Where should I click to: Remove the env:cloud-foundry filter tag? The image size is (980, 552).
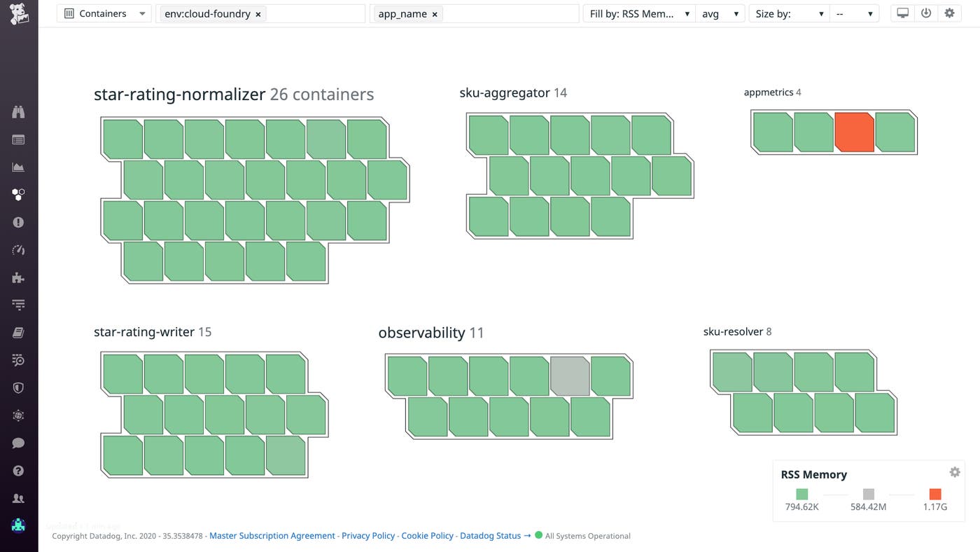(258, 13)
